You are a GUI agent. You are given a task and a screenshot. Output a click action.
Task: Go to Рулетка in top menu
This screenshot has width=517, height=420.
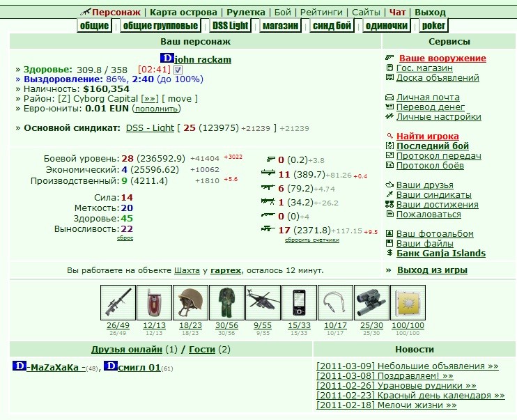(x=246, y=13)
